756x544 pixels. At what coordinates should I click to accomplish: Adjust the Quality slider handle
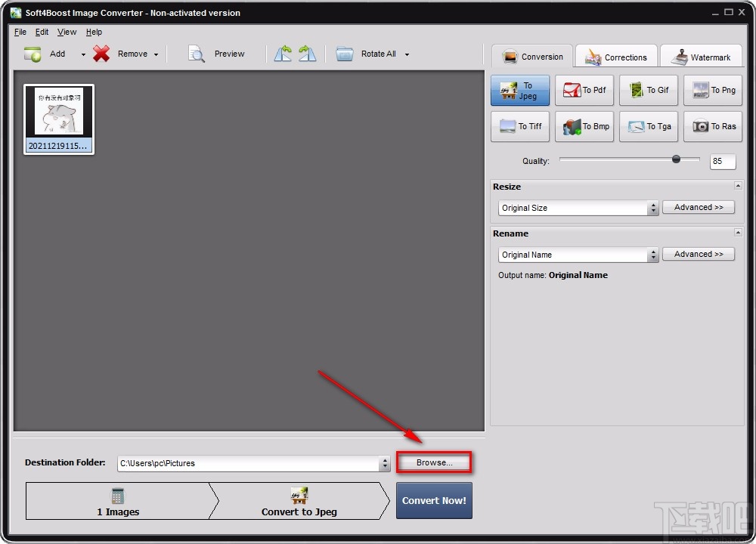676,159
